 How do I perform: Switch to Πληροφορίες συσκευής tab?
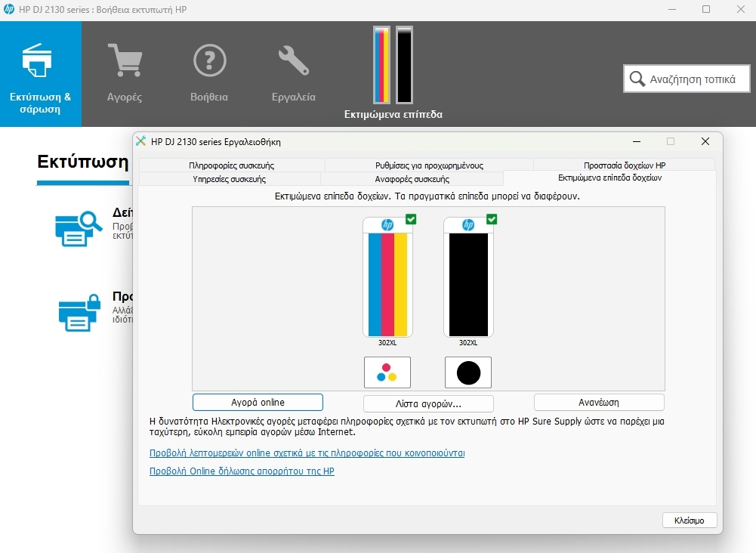(x=231, y=165)
